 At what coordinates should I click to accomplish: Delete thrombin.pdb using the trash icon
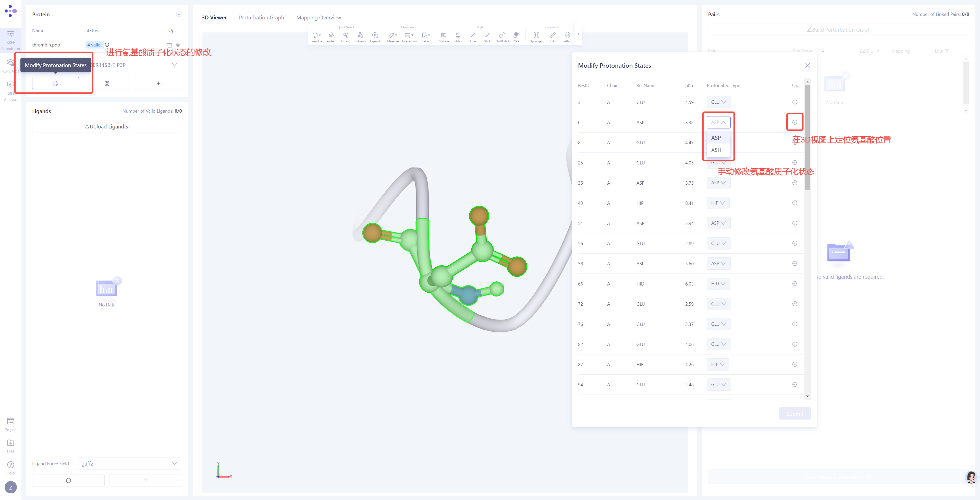(x=170, y=44)
